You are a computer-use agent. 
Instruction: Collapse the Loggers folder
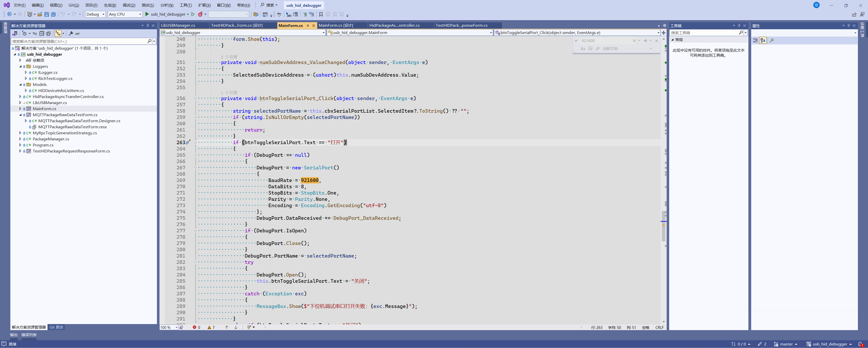tap(20, 66)
